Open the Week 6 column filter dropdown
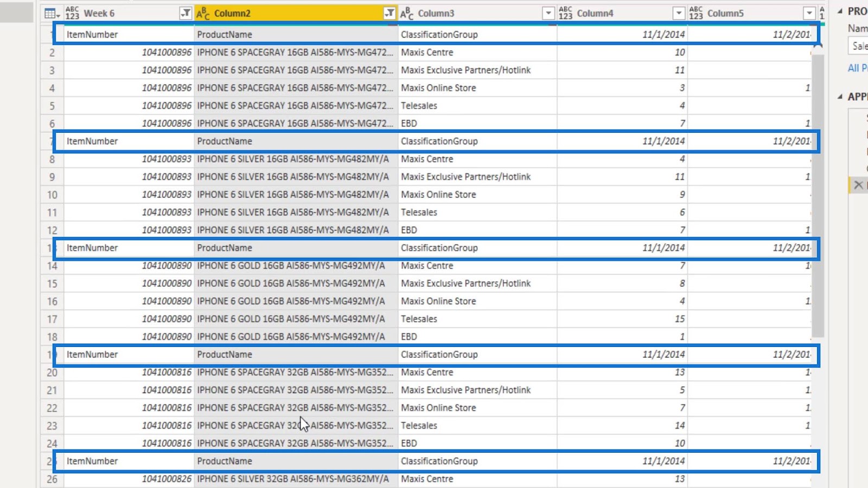The height and width of the screenshot is (488, 868). click(185, 14)
